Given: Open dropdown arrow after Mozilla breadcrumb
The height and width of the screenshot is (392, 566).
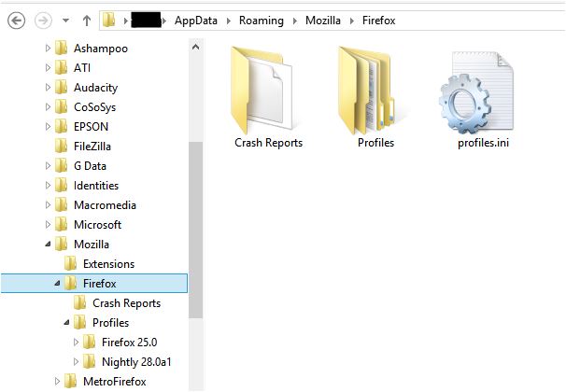Looking at the screenshot, I should coord(351,21).
